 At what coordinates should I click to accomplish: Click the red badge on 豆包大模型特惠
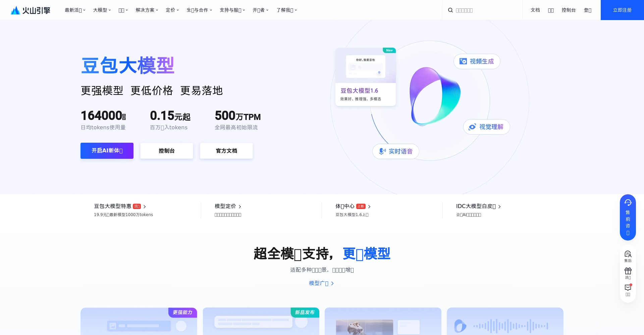pos(137,206)
